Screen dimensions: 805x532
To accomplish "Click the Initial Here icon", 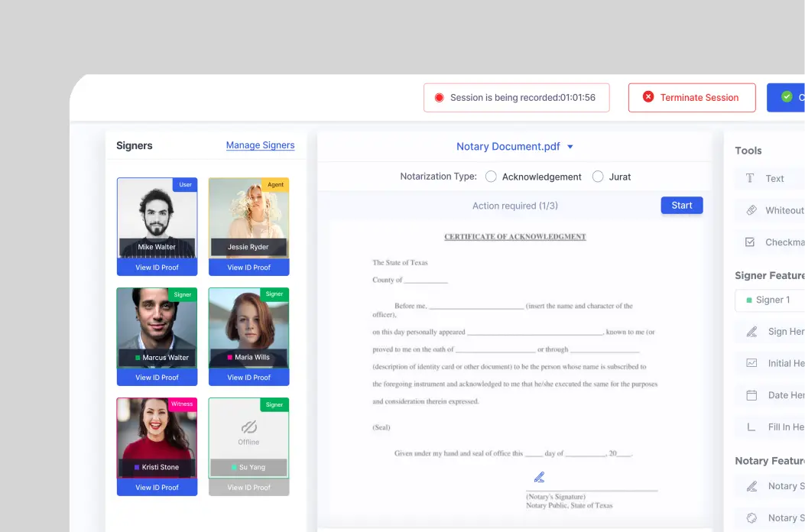I will pos(751,363).
